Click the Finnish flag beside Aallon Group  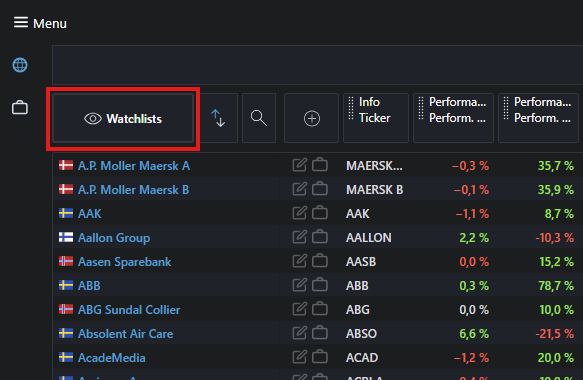(x=66, y=237)
